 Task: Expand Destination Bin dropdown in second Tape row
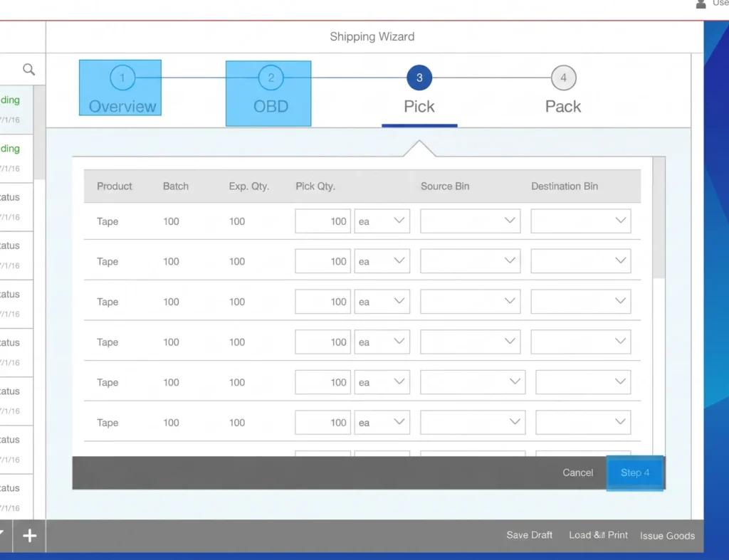[x=581, y=261]
